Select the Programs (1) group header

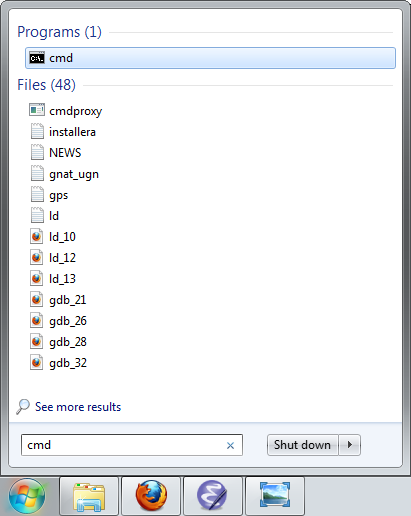tap(59, 32)
